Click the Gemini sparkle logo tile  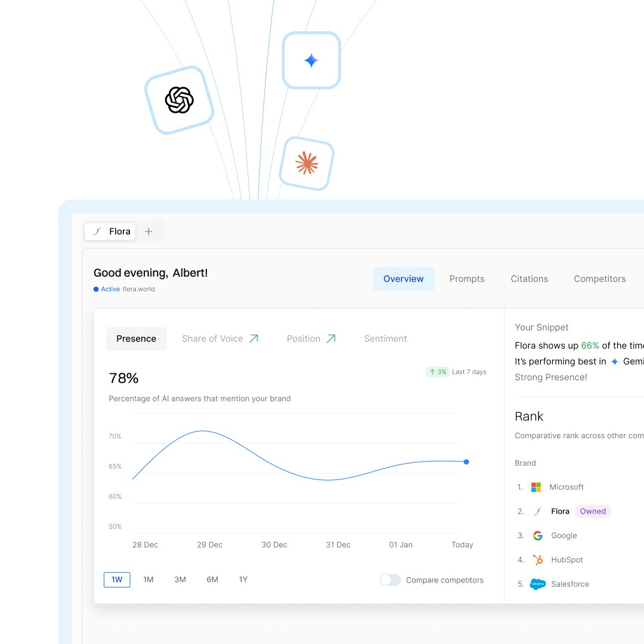311,60
